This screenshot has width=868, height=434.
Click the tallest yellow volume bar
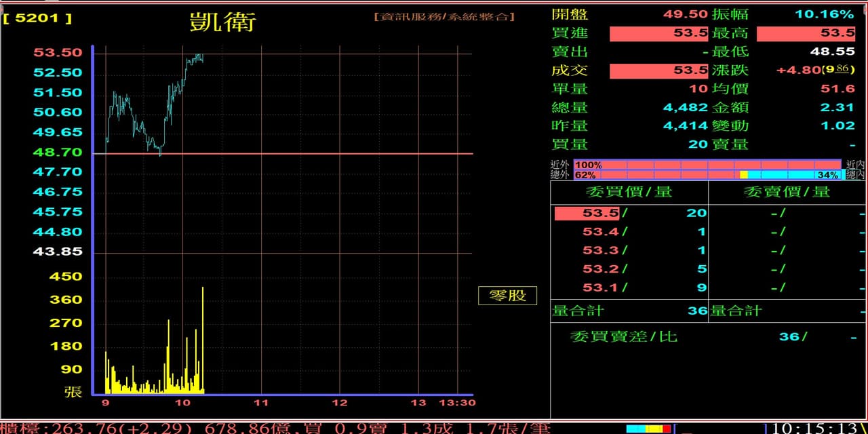[202, 339]
